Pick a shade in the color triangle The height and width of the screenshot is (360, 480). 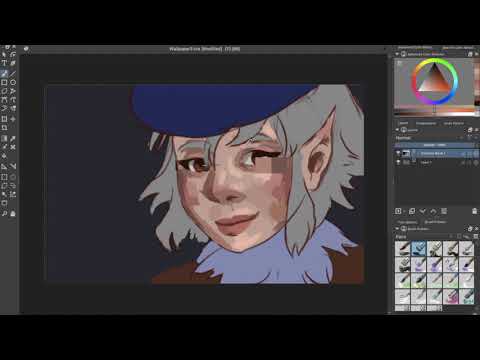pyautogui.click(x=435, y=83)
